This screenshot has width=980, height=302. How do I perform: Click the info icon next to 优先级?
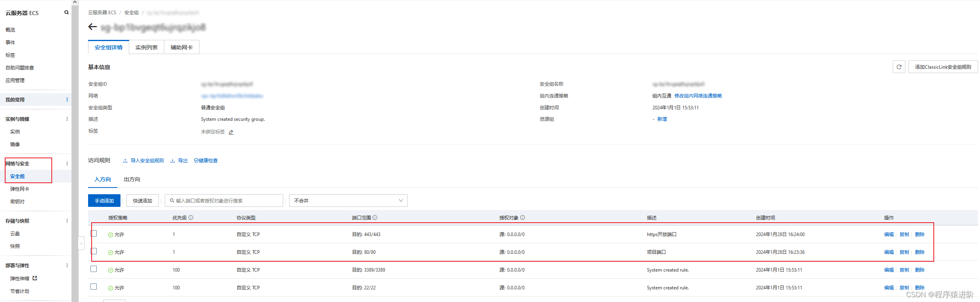tap(191, 218)
